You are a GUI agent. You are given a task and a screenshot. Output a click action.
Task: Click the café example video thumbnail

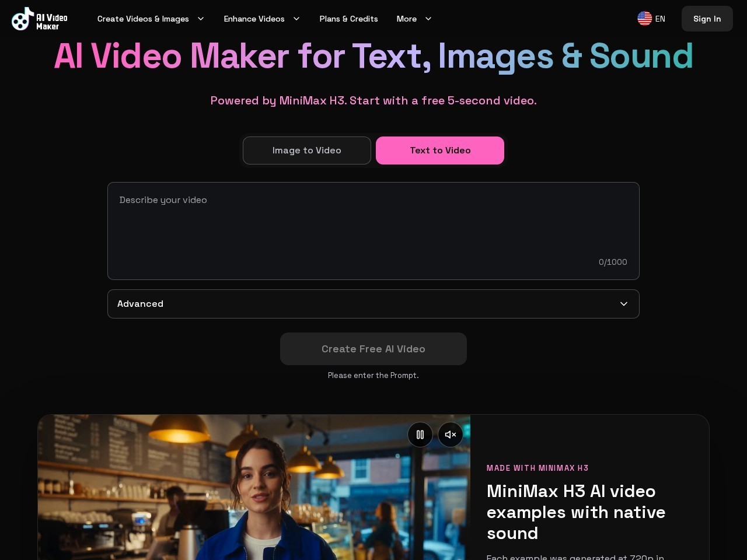[254, 487]
